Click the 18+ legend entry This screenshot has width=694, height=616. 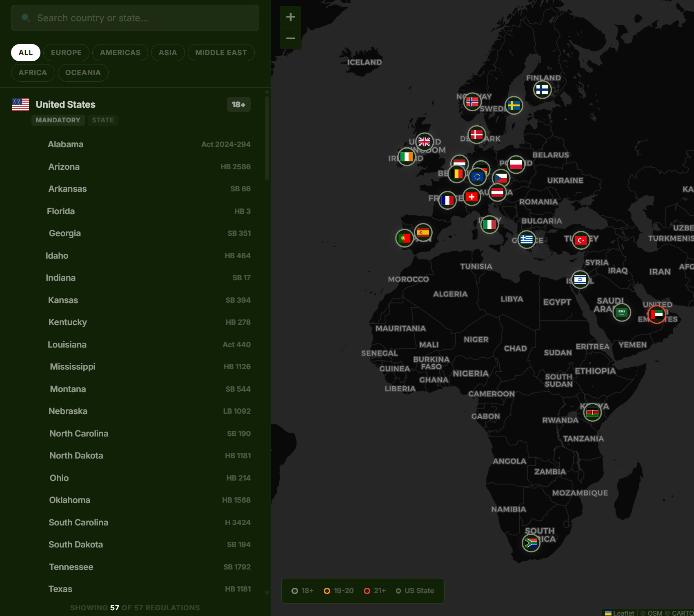click(x=303, y=591)
